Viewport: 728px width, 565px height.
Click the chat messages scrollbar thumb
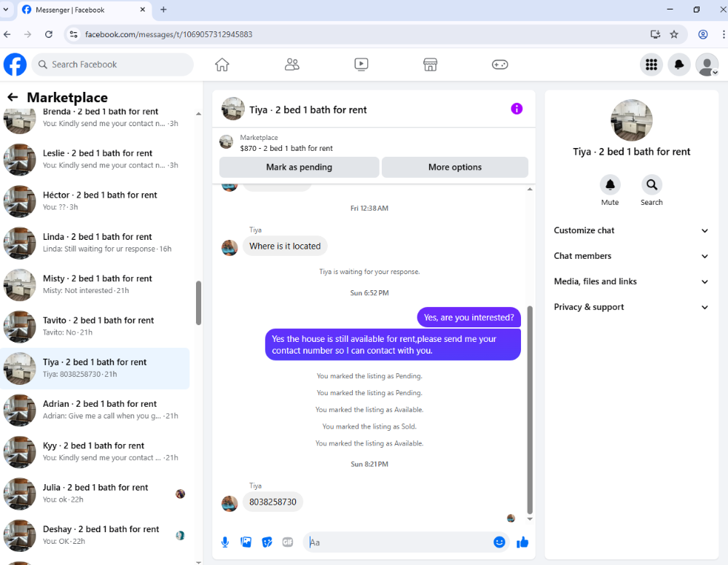530,409
